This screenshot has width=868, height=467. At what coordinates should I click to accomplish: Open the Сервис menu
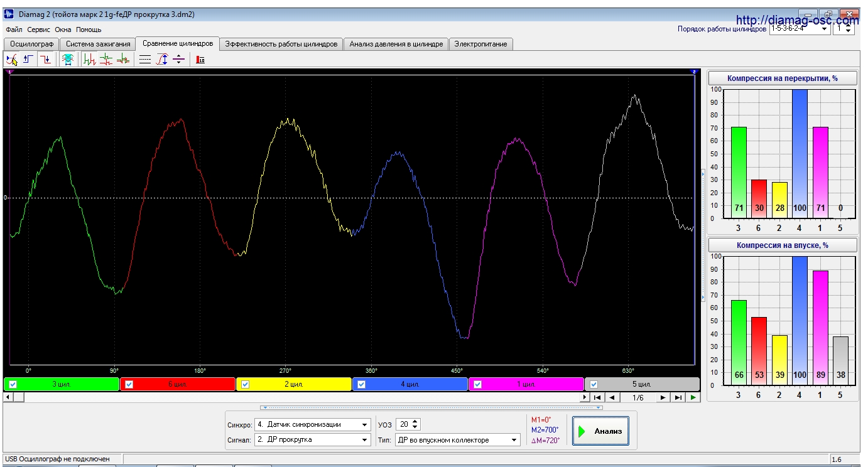coord(39,30)
